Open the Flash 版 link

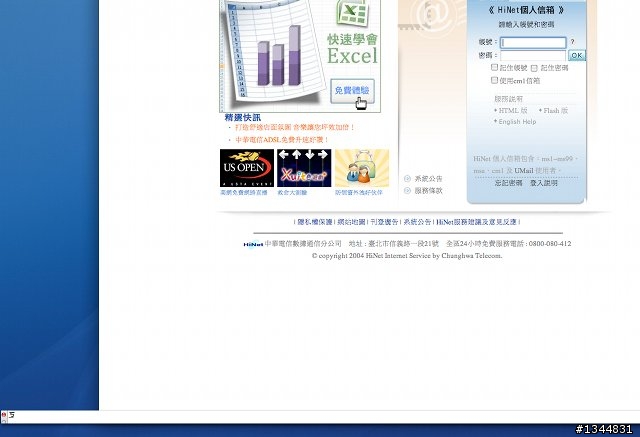(556, 111)
